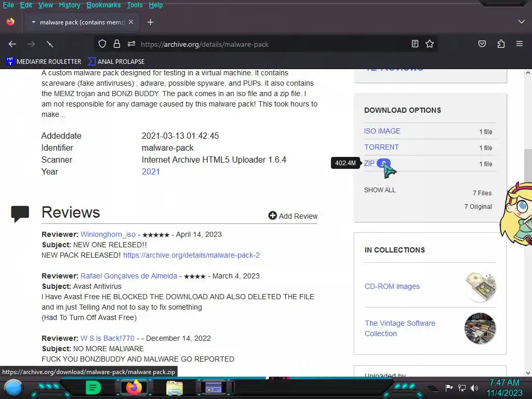Open the Start menu orb

point(14,388)
